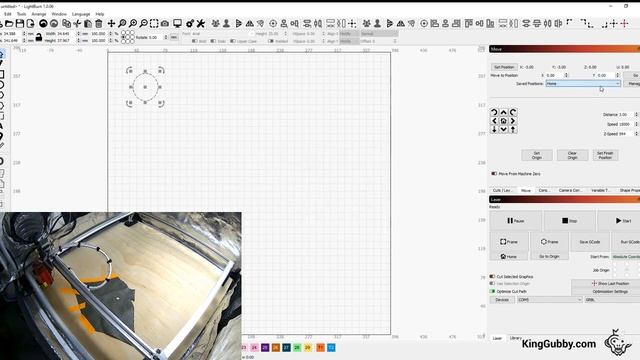Select the pan/move view cross icon
This screenshot has height=360, width=640.
(111, 24)
